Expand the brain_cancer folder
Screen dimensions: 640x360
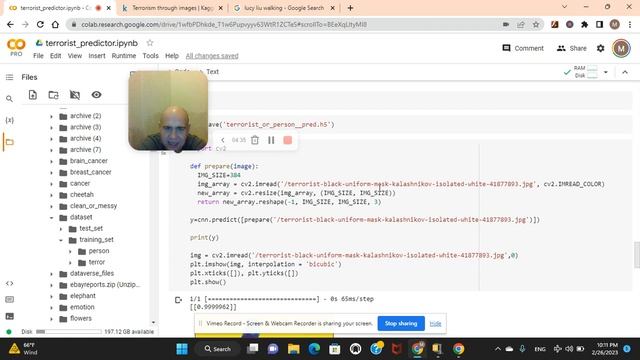click(x=51, y=161)
